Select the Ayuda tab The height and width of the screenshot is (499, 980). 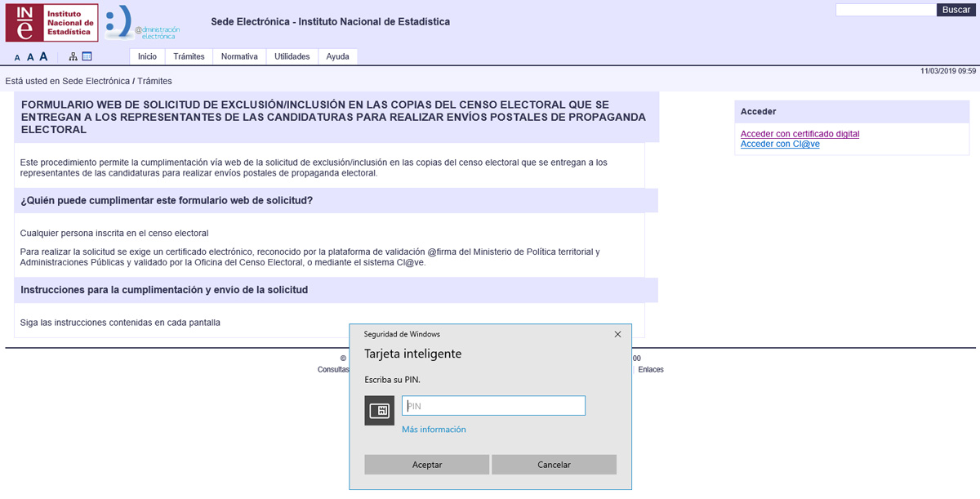[337, 56]
